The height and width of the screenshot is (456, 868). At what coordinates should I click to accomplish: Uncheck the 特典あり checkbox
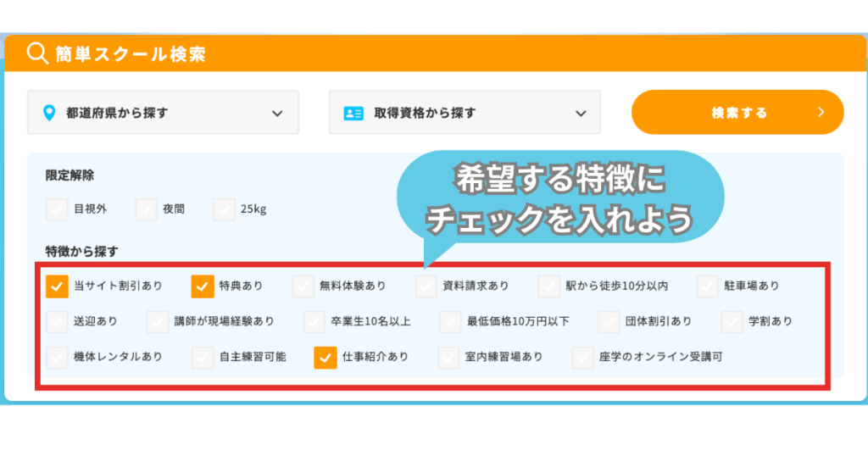coord(203,286)
